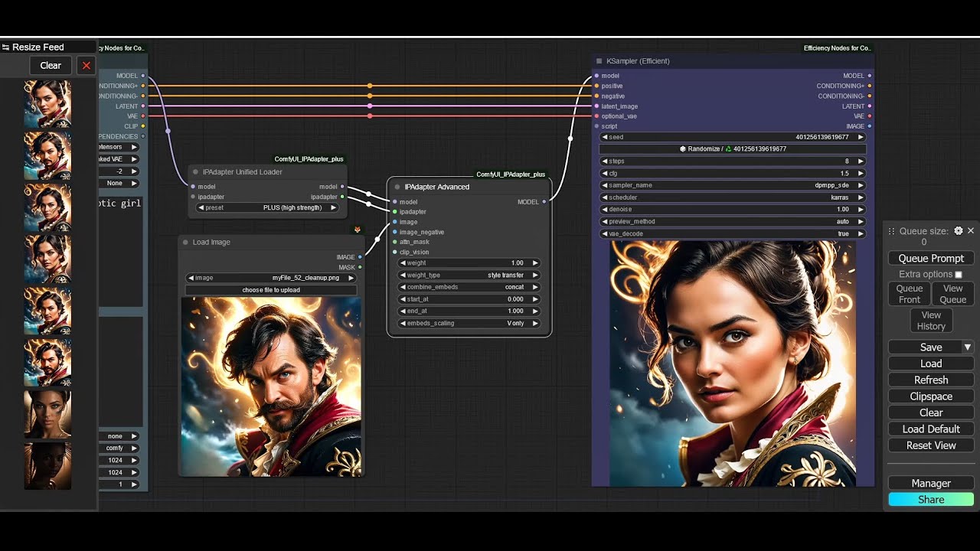
Task: Collapse the Load Image node via its dot
Action: click(x=185, y=242)
